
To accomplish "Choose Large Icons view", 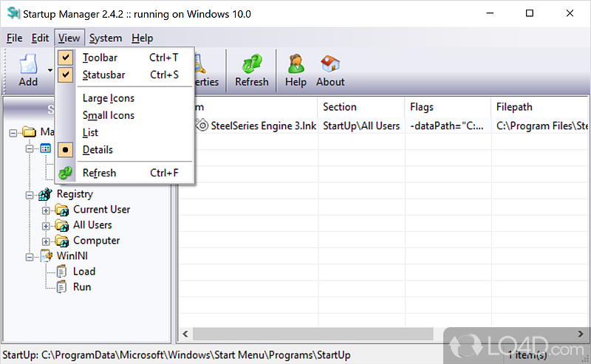I will 109,98.
